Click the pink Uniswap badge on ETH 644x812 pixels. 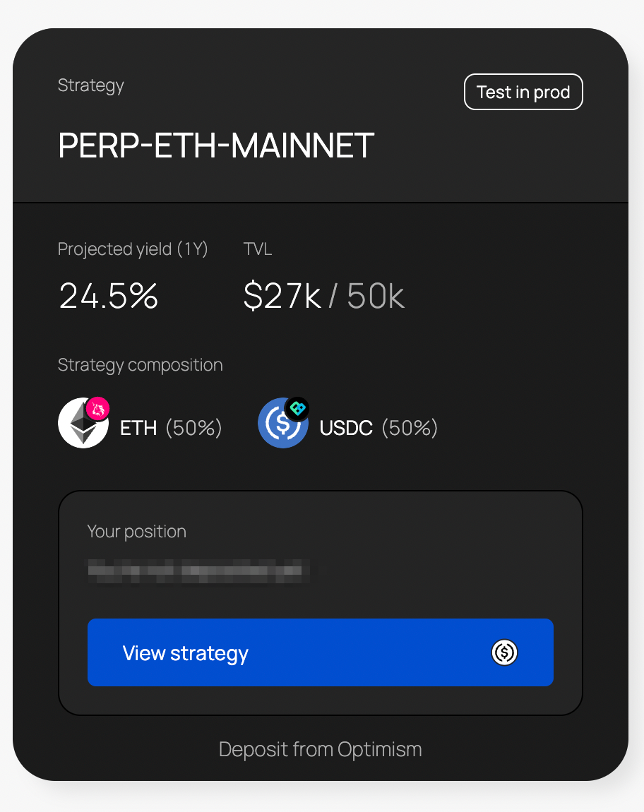pos(98,409)
